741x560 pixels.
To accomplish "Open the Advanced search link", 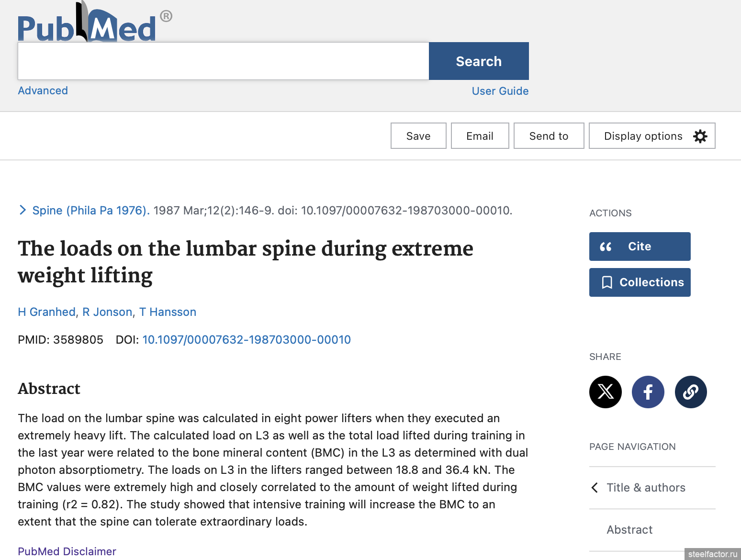I will point(43,90).
